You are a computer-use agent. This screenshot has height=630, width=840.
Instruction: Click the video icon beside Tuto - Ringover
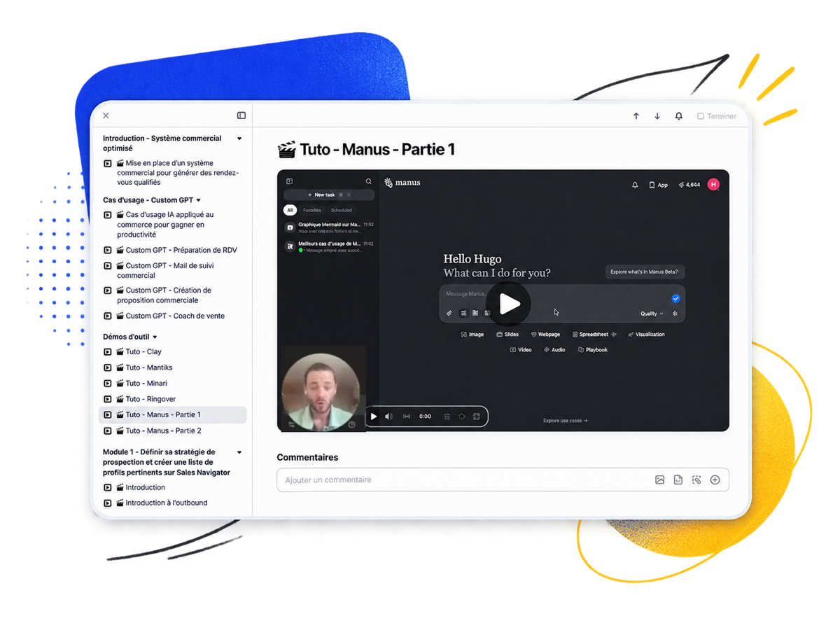click(108, 399)
